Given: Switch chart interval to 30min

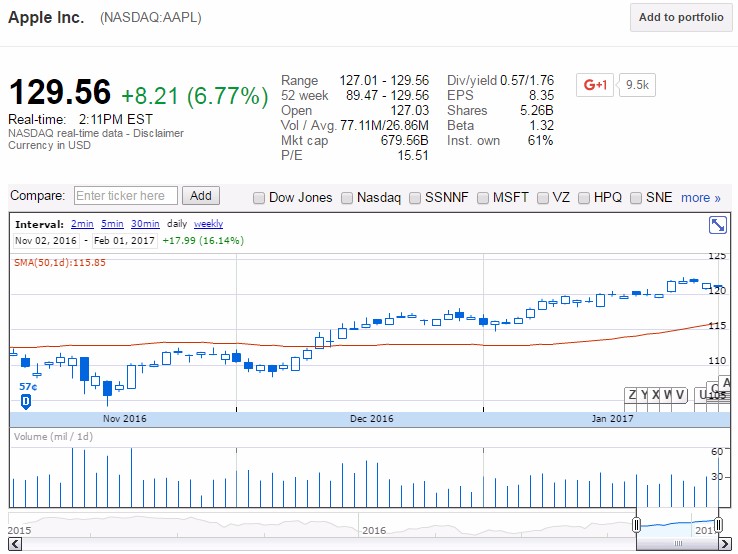Looking at the screenshot, I should pyautogui.click(x=145, y=224).
